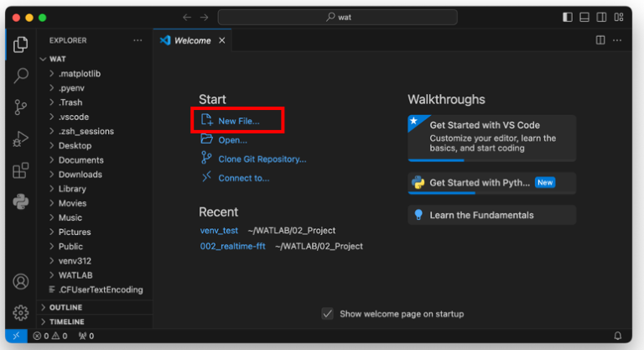Expand the OUTLINE section
Screen dimensions: 644x350
pyautogui.click(x=65, y=307)
